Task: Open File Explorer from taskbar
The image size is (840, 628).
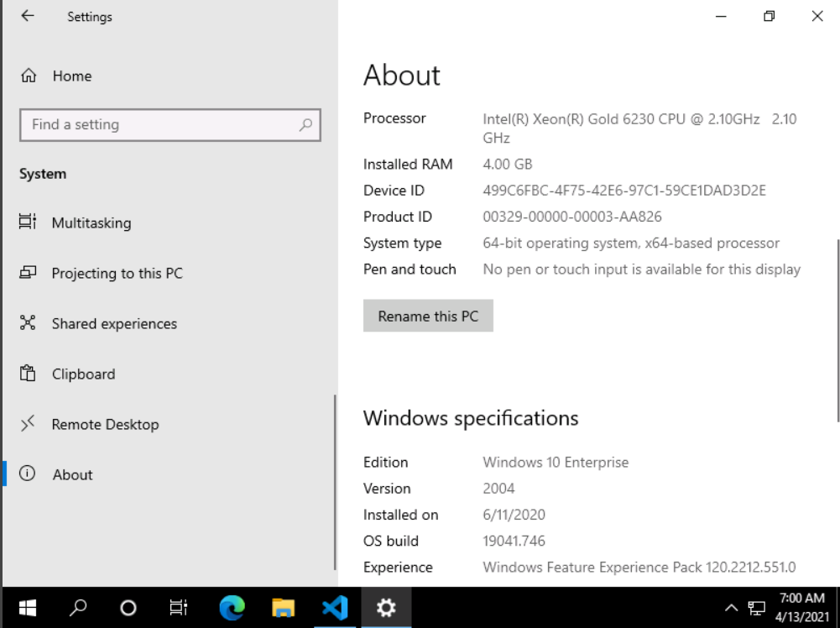Action: (x=283, y=608)
